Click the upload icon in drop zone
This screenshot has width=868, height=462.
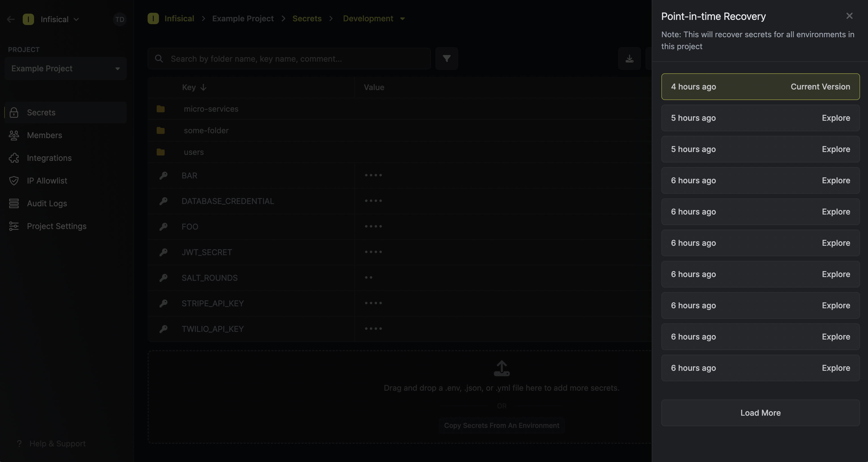click(x=501, y=368)
